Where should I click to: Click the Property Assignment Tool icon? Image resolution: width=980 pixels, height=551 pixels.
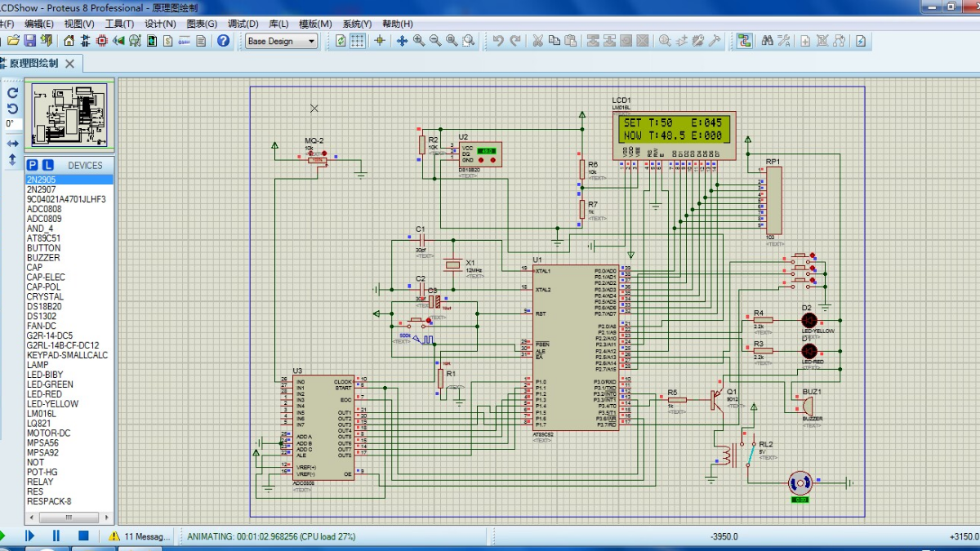coord(784,41)
